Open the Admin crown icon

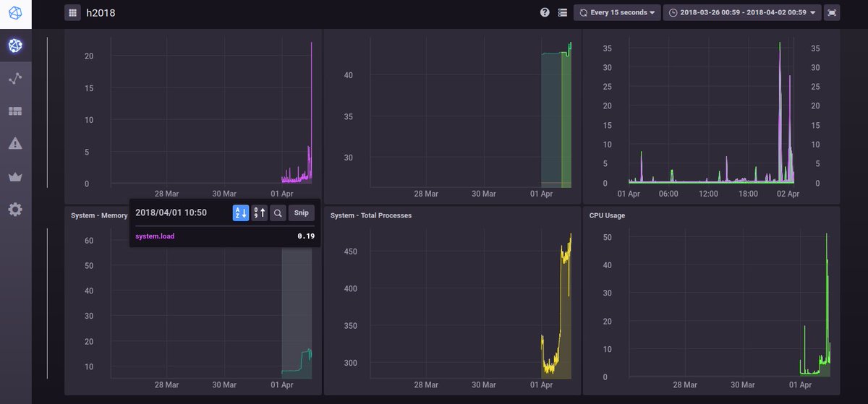(15, 176)
